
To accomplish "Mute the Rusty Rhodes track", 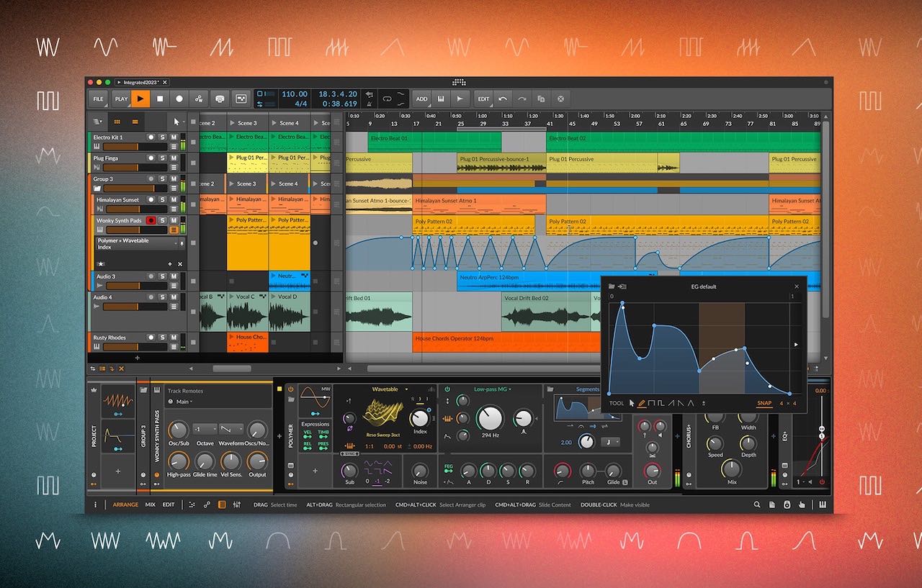I will pyautogui.click(x=174, y=337).
